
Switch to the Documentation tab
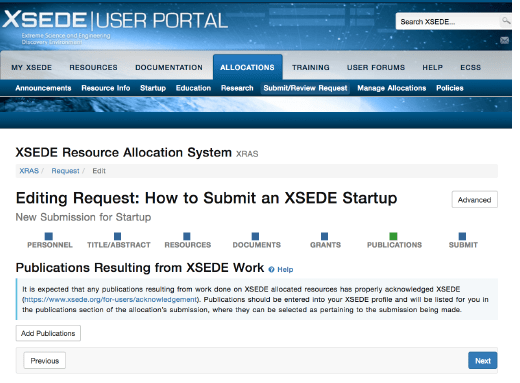pyautogui.click(x=169, y=68)
